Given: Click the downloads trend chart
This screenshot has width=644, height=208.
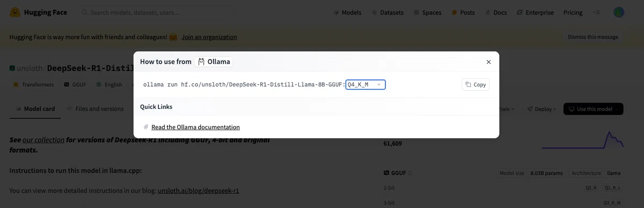Looking at the screenshot, I should (x=583, y=140).
